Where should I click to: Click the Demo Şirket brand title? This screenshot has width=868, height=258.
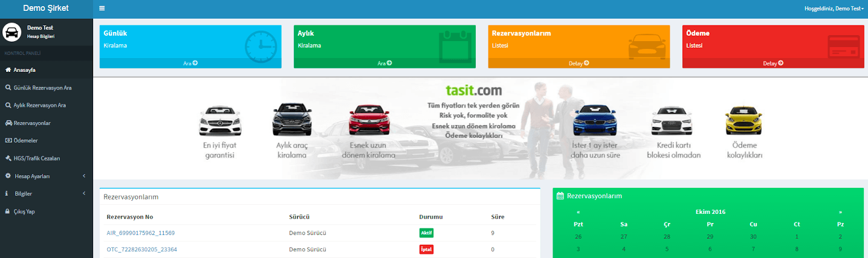click(x=46, y=8)
